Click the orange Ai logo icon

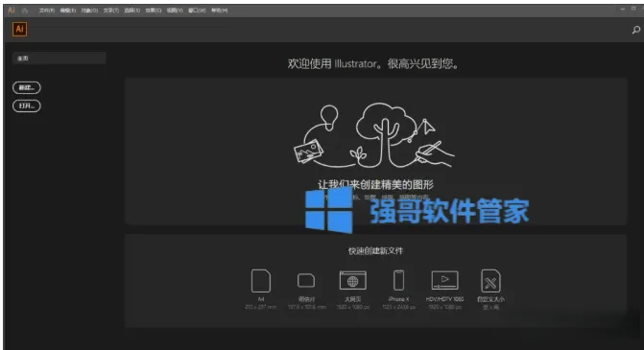[20, 29]
